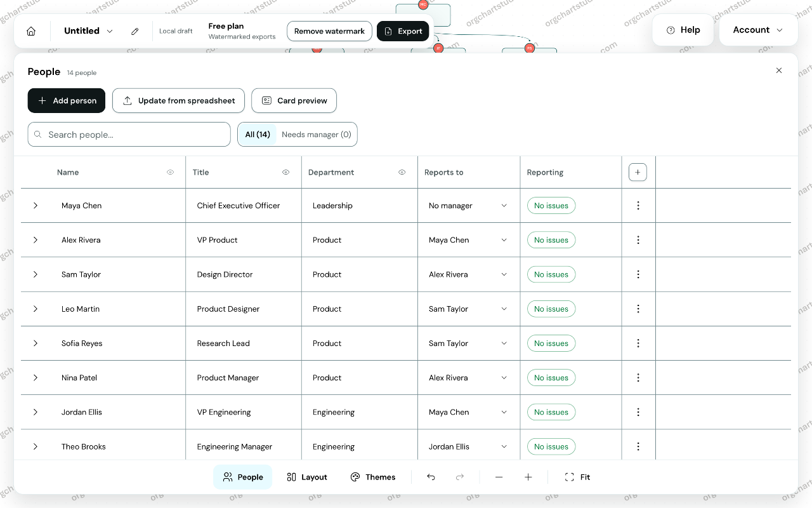Click the Chief Executive Officer title cell
The image size is (812, 508).
[244, 206]
